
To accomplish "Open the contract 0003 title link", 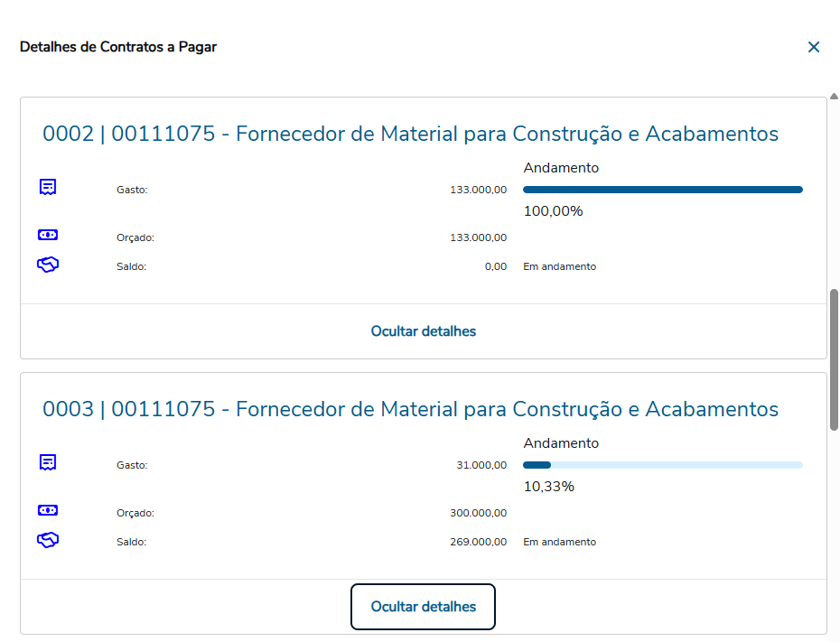I will point(410,410).
